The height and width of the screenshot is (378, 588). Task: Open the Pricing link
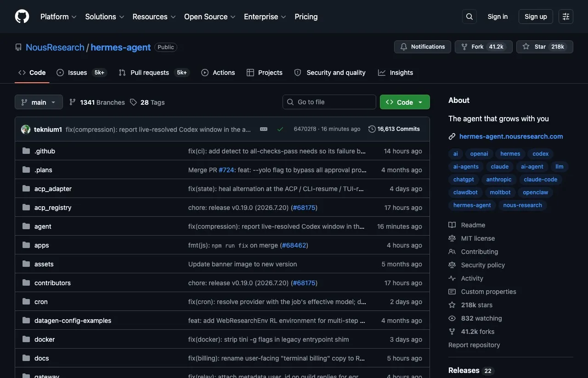(306, 17)
